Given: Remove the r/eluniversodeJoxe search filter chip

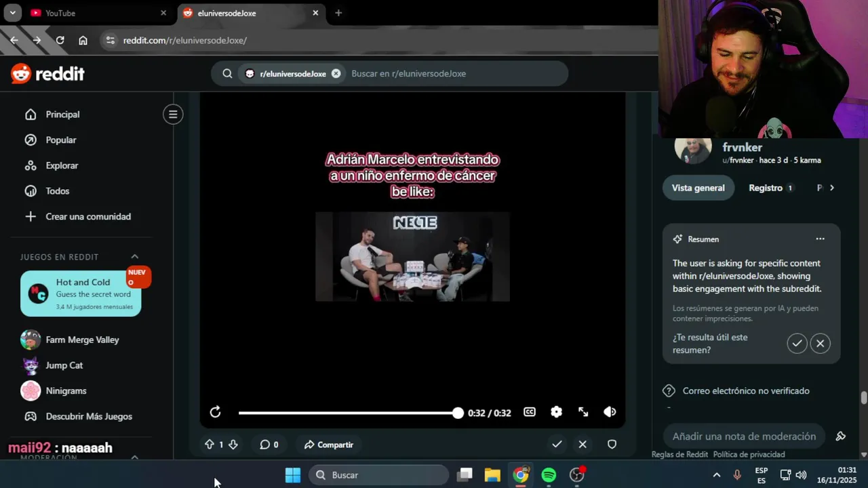Looking at the screenshot, I should coord(336,73).
